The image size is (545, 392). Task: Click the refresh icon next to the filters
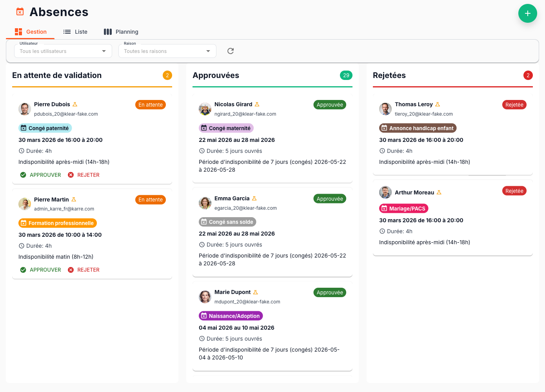[x=230, y=51]
